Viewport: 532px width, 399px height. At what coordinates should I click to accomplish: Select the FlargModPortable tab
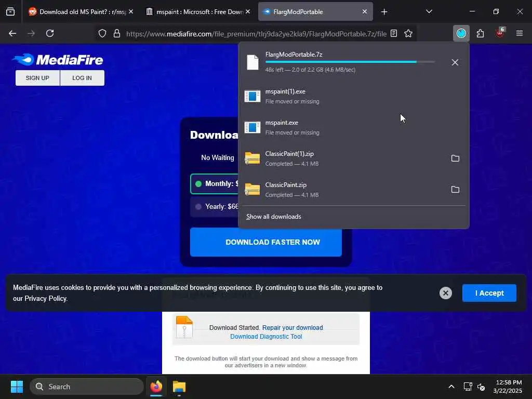coord(315,12)
